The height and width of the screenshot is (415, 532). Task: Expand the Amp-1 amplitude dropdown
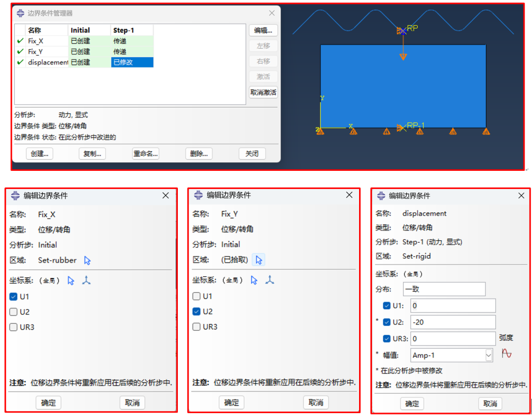coord(488,355)
